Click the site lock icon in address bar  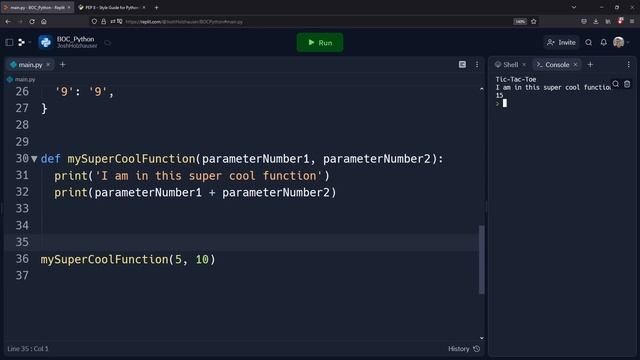tap(104, 22)
